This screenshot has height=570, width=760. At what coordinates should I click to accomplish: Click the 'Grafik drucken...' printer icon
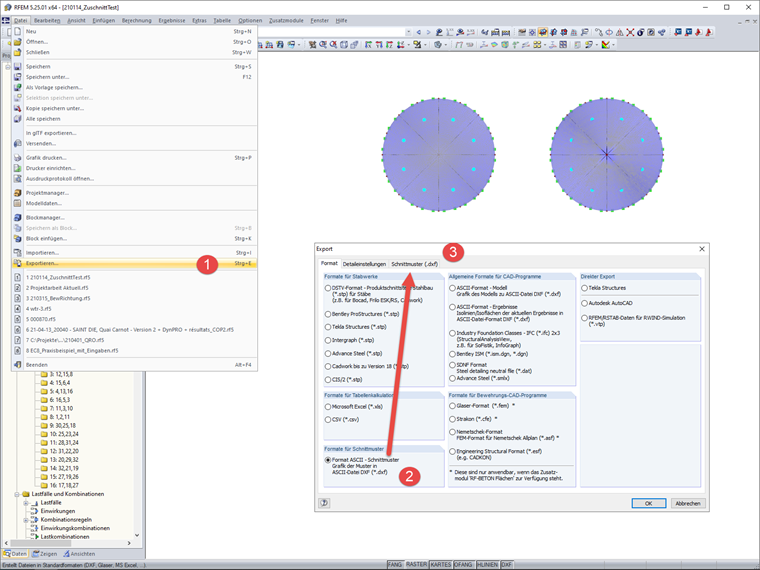[x=17, y=158]
